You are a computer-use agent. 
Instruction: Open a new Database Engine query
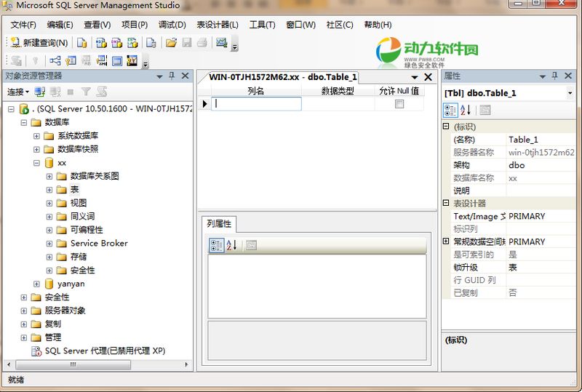tap(81, 43)
